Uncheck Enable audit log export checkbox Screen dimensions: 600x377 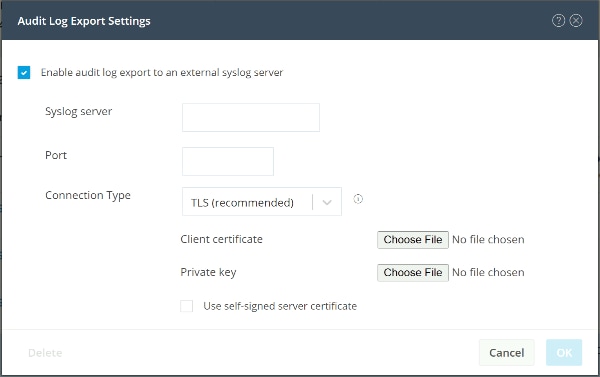pyautogui.click(x=24, y=72)
